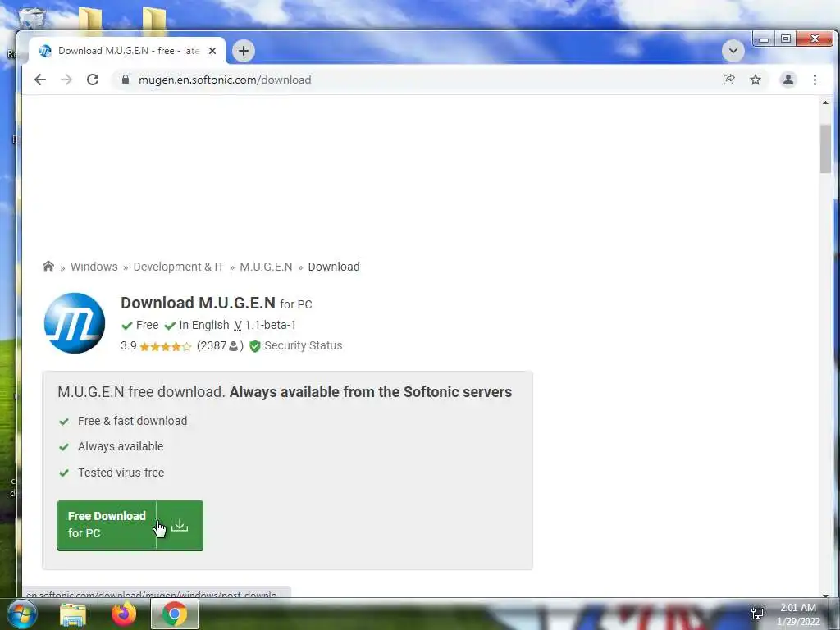Open the Security Status link
The width and height of the screenshot is (840, 630).
click(304, 345)
